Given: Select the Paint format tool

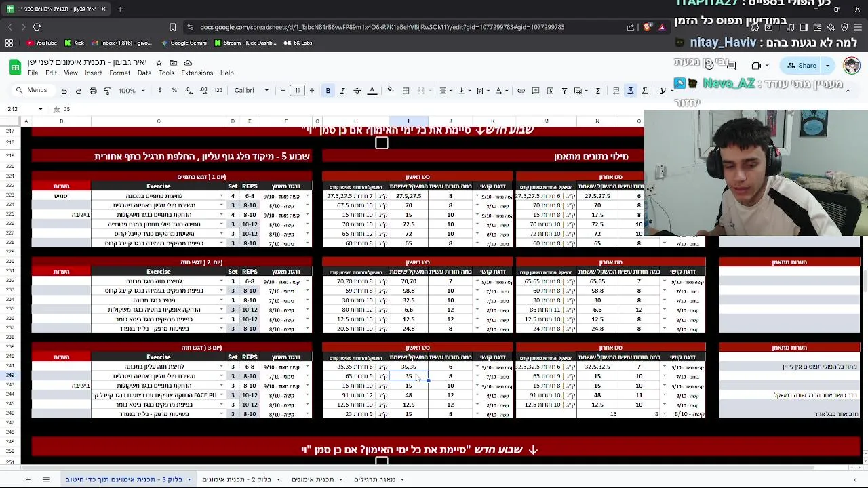Looking at the screenshot, I should pyautogui.click(x=107, y=91).
